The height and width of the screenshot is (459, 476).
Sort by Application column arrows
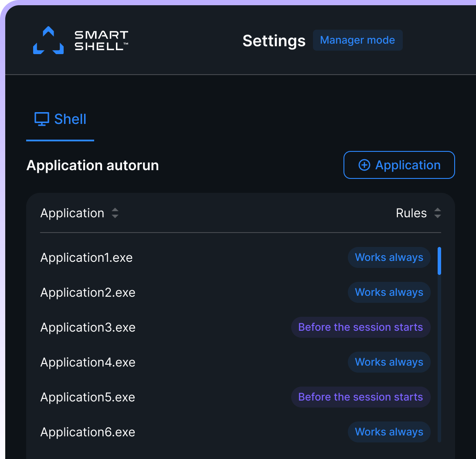pyautogui.click(x=115, y=213)
